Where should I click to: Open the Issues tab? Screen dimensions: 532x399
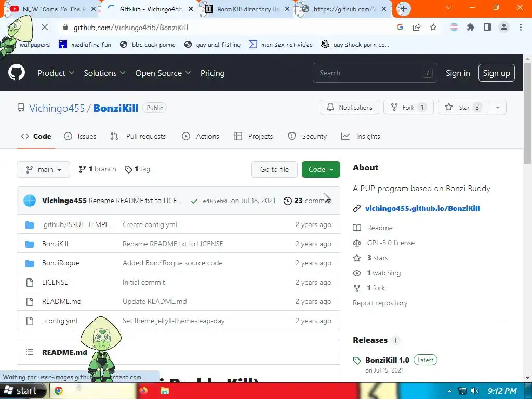click(80, 136)
